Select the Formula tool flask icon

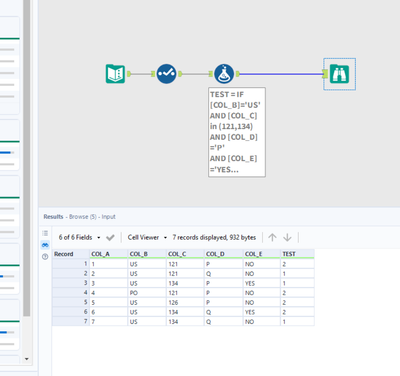pyautogui.click(x=224, y=74)
